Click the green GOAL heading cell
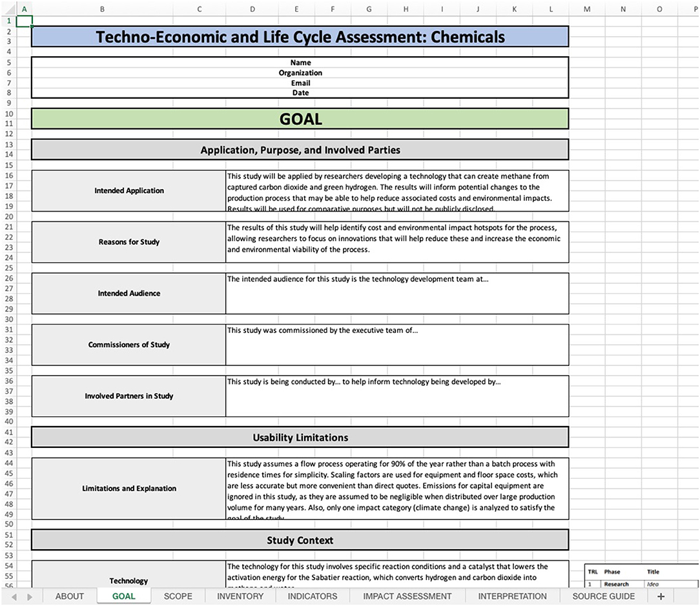The image size is (700, 606). click(300, 119)
